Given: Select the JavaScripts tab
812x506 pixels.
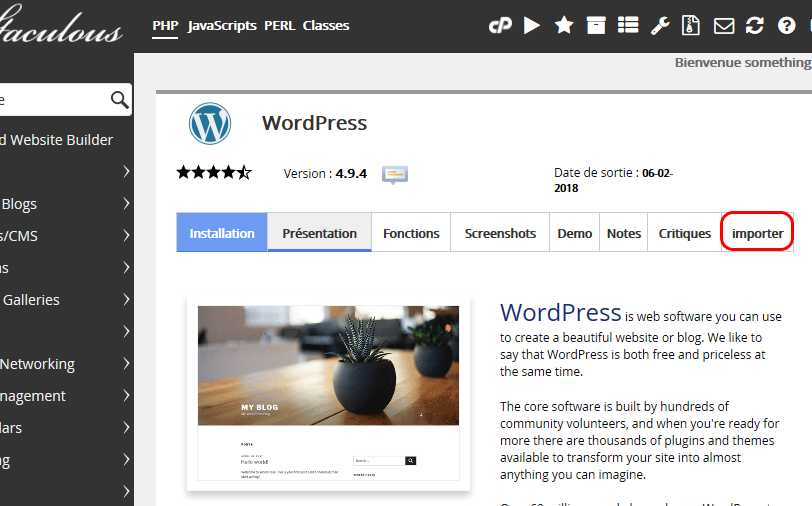Looking at the screenshot, I should 222,26.
